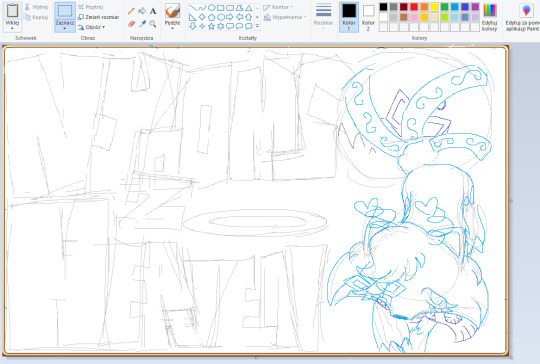
Task: Choose the five-point star shape
Action: click(211, 26)
